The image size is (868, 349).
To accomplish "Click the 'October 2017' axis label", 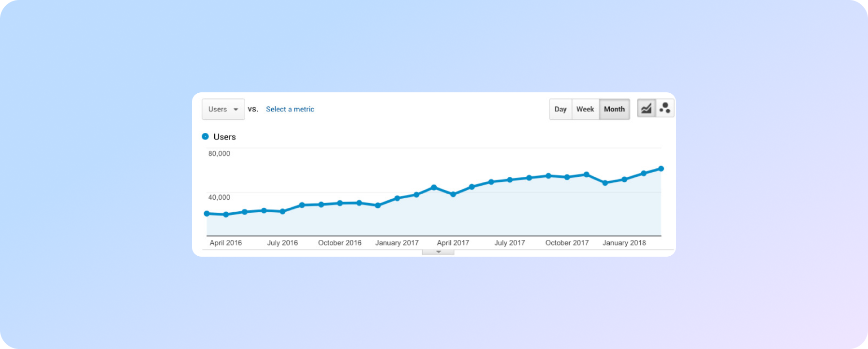I will click(x=567, y=243).
